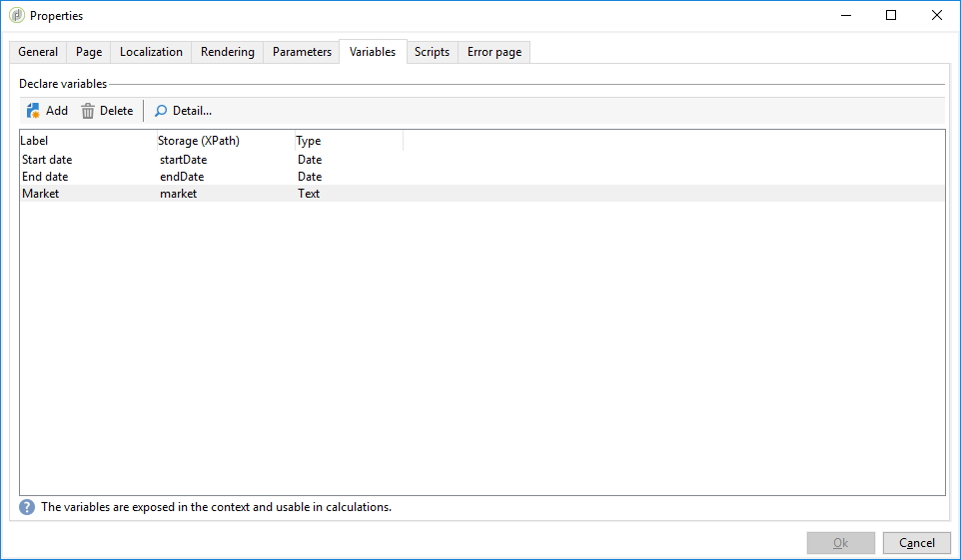Image resolution: width=961 pixels, height=560 pixels.
Task: Click the Delete trash can icon
Action: pos(88,111)
